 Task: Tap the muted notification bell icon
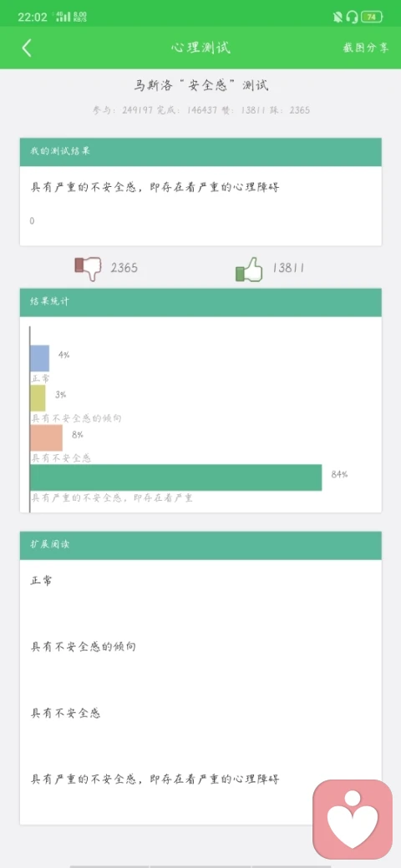pyautogui.click(x=338, y=18)
